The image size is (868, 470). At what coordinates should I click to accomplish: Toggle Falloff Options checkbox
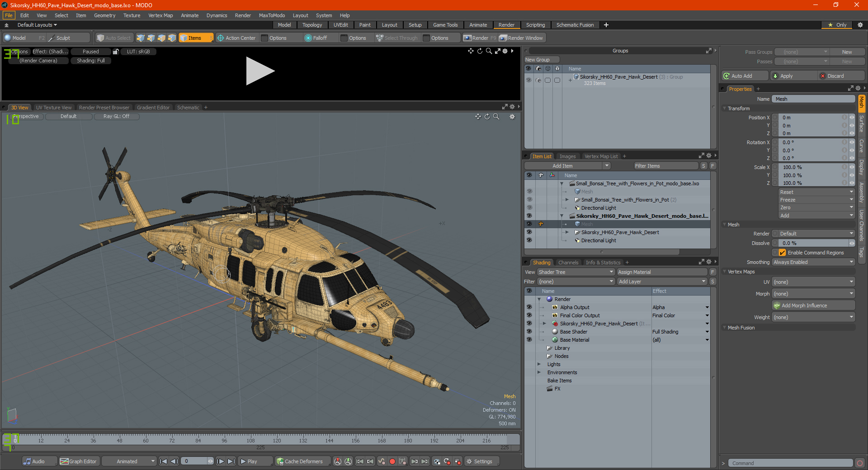pyautogui.click(x=344, y=38)
